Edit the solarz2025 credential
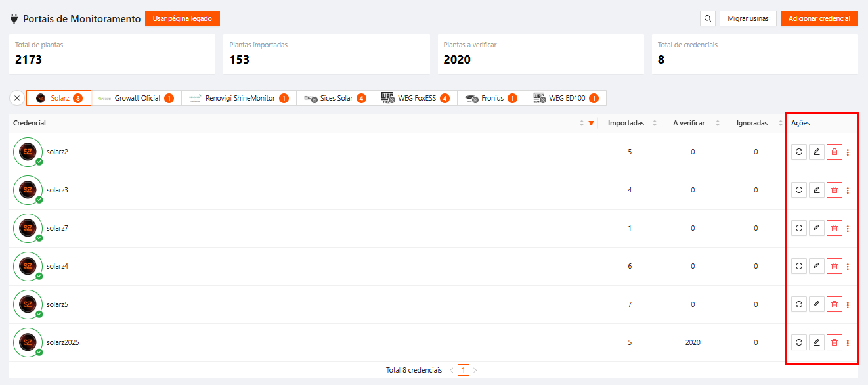 817,343
